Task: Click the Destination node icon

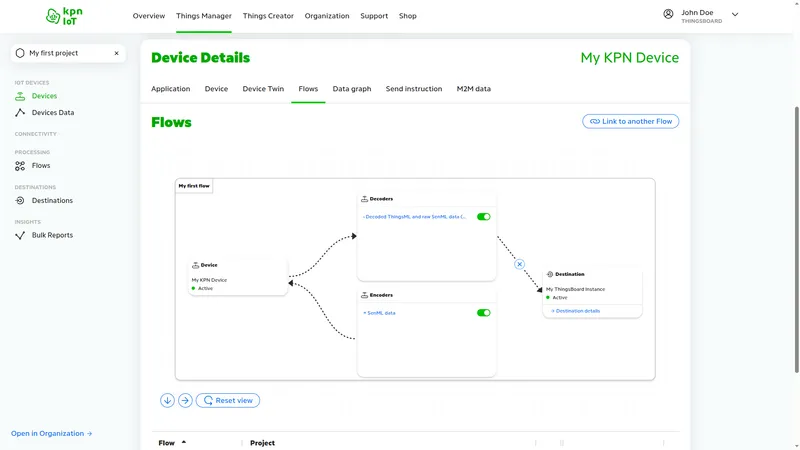Action: coord(549,274)
